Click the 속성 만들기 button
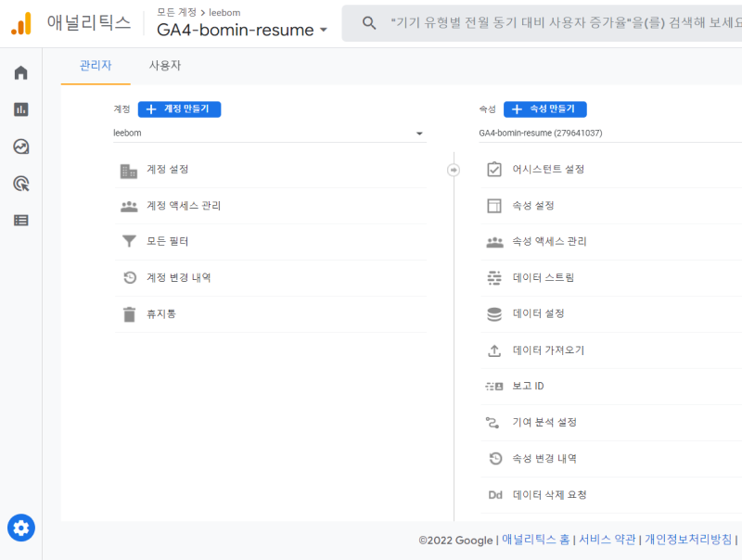Screen dimensions: 742x560 (545, 109)
